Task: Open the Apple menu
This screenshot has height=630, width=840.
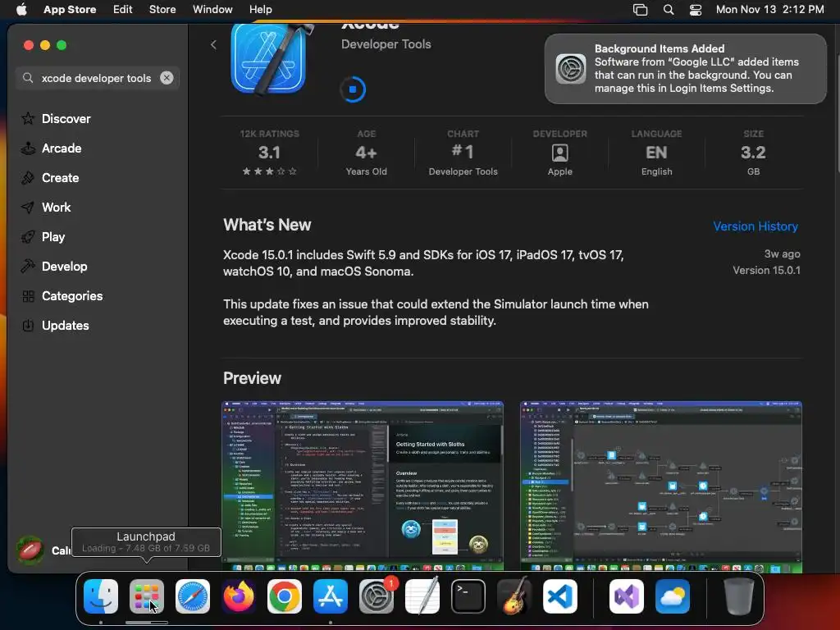Action: coord(21,9)
